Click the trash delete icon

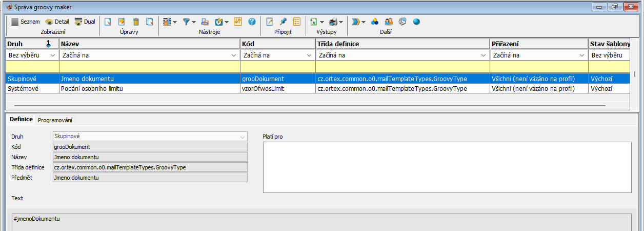pos(136,22)
